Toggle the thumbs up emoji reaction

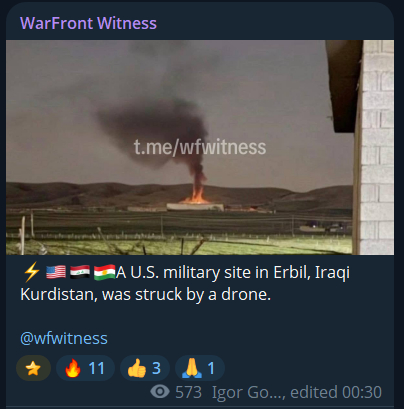click(x=145, y=368)
